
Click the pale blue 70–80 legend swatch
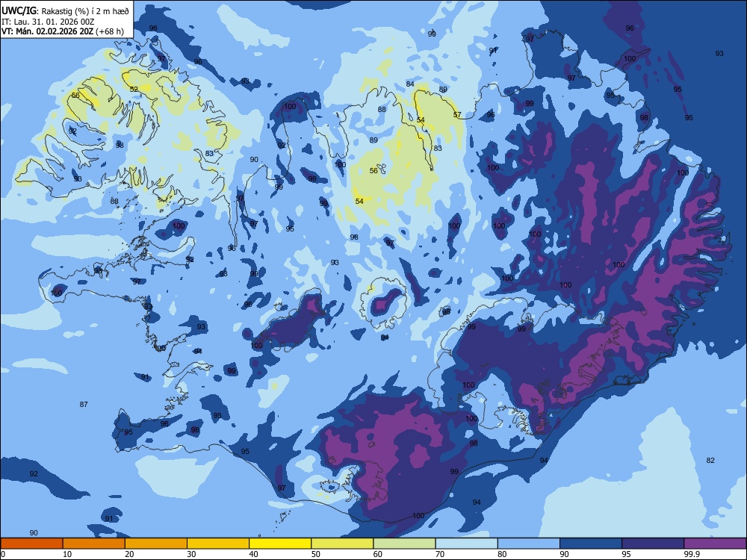click(466, 544)
